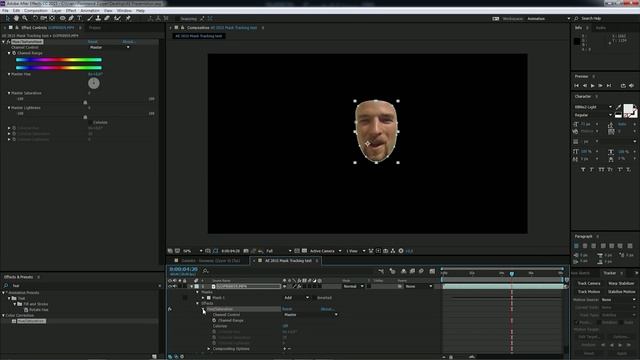Toggle video visibility of the MP4 layer
This screenshot has height=360, width=640.
170,287
